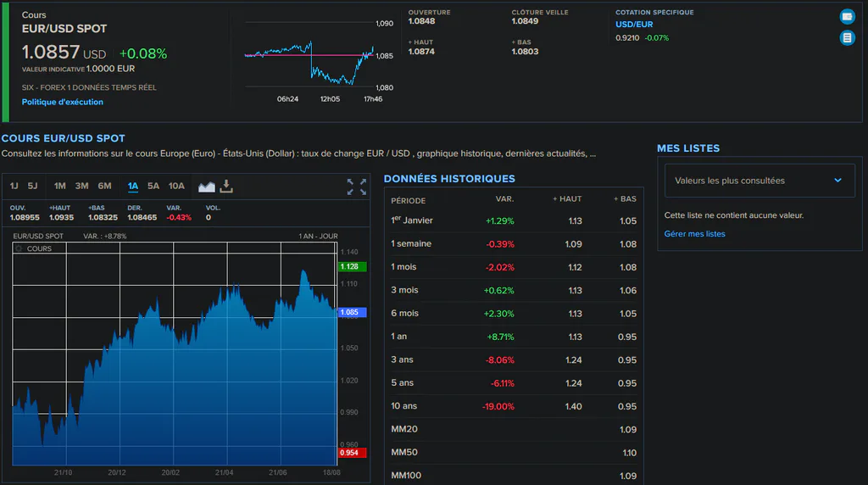This screenshot has width=868, height=485.
Task: Choose the 10A chart range
Action: point(176,186)
